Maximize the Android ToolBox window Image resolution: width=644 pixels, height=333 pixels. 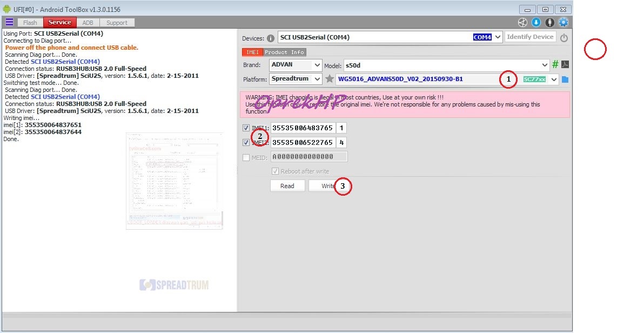click(545, 9)
